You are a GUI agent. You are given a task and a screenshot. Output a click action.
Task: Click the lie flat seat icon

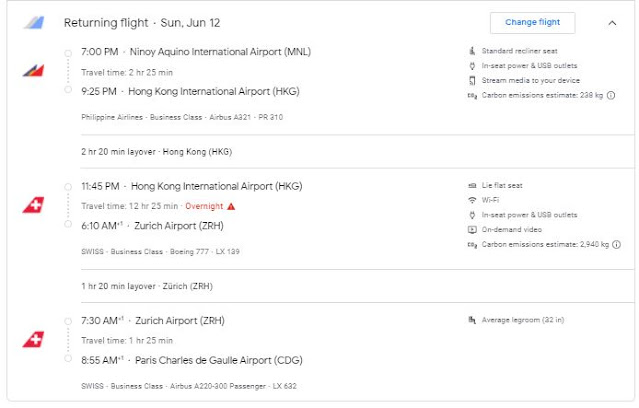pos(472,185)
